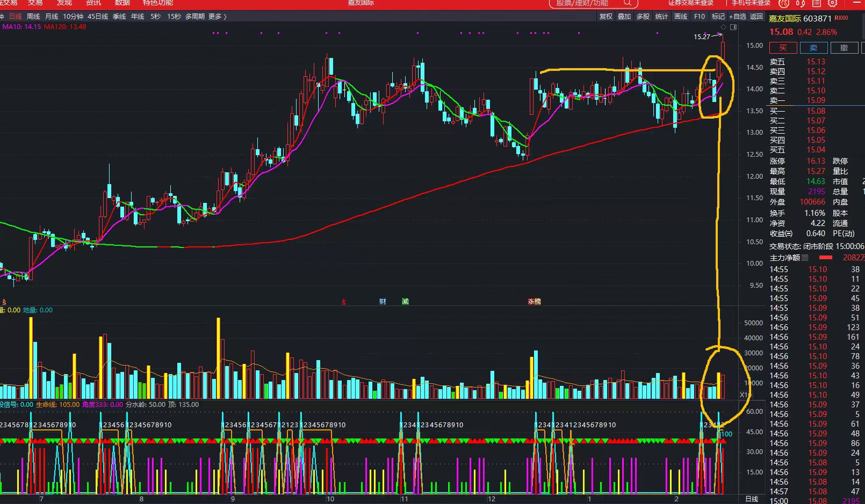Click the 卖 sell button
Viewport: 865px width, 504px height.
(813, 48)
